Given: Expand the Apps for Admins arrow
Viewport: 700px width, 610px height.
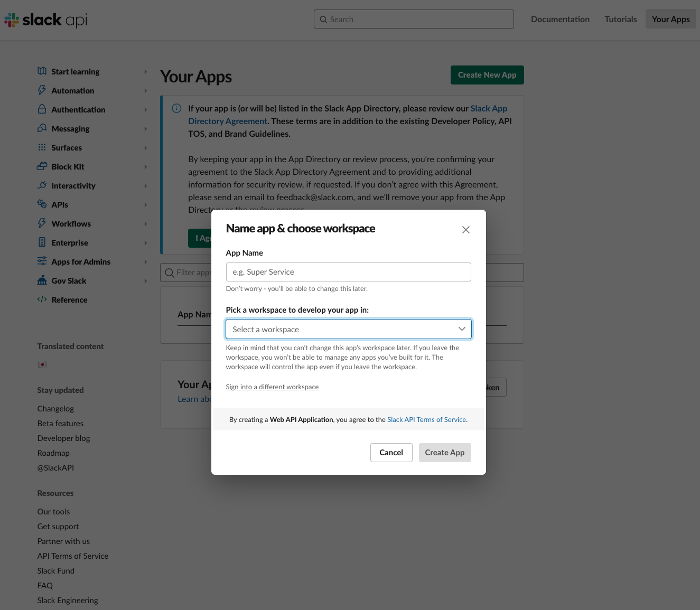Looking at the screenshot, I should [145, 262].
